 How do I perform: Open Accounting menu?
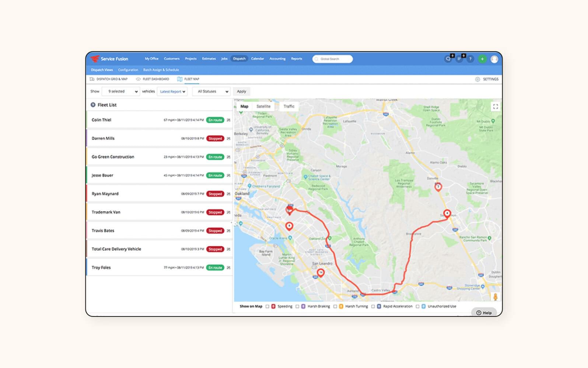click(x=277, y=59)
